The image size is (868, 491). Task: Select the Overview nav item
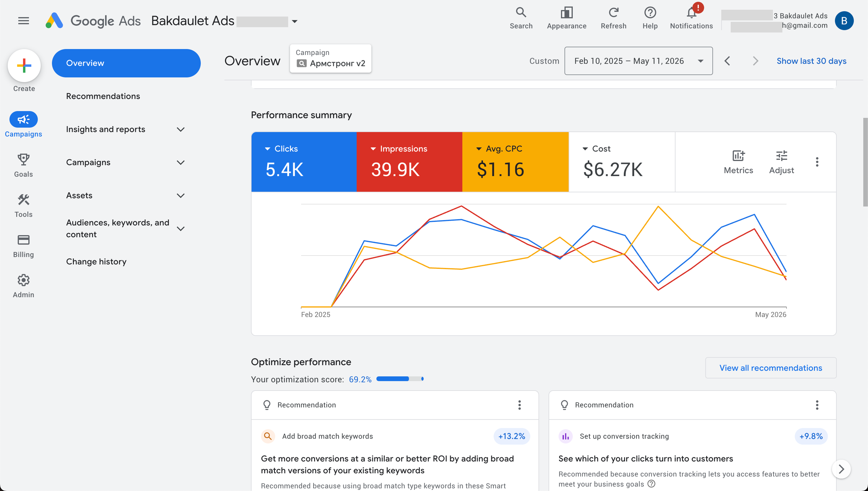pos(126,63)
